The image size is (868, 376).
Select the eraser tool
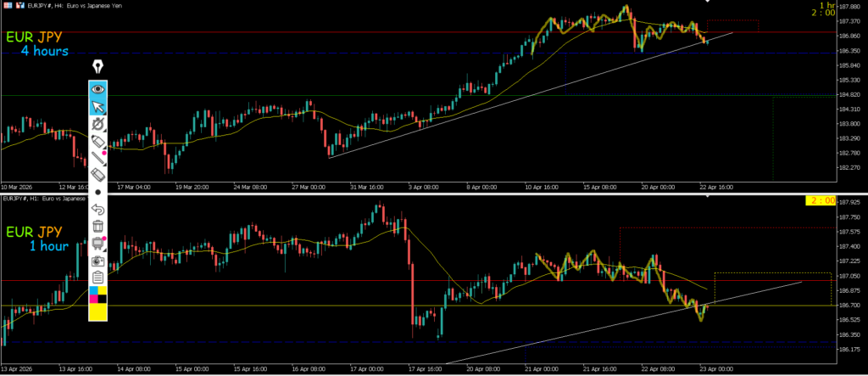pos(98,174)
